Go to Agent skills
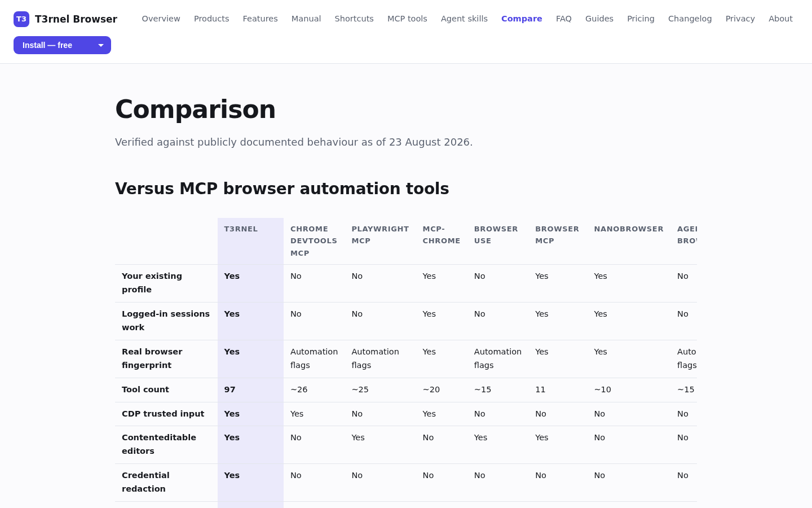812x508 pixels. (464, 19)
